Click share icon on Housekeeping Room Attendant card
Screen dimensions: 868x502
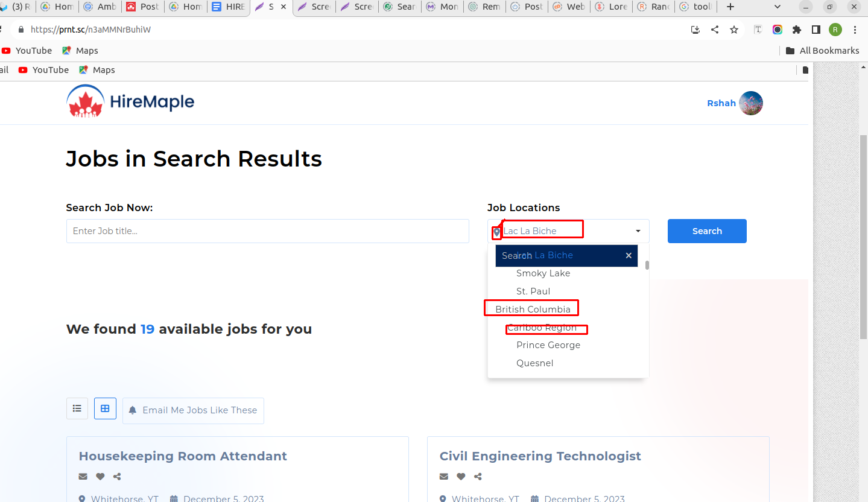point(117,477)
